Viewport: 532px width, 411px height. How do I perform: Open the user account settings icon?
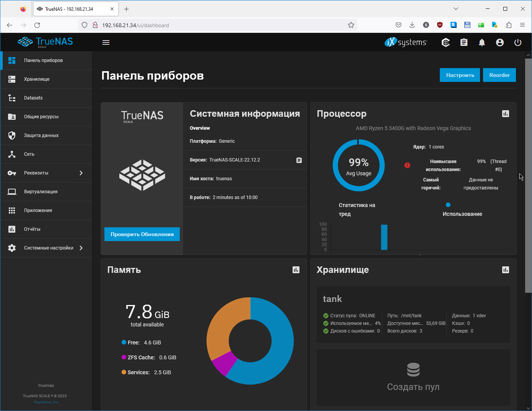(x=500, y=42)
